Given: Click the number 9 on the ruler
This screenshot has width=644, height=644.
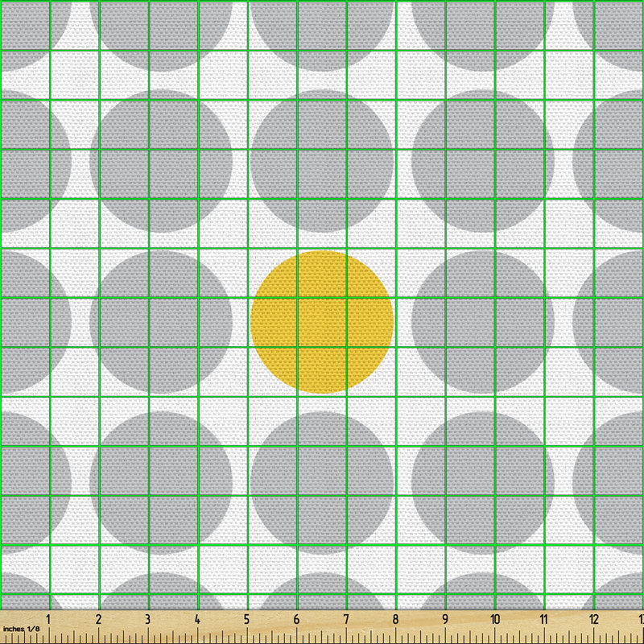Looking at the screenshot, I should point(445,619).
